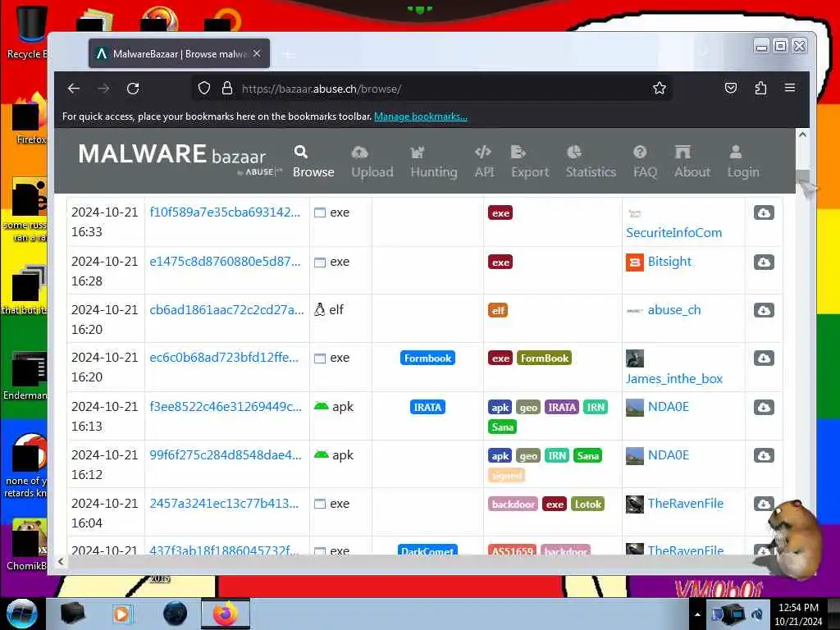This screenshot has height=630, width=840.
Task: Download the f3ee8522c46e31269449c sample
Action: tap(764, 407)
